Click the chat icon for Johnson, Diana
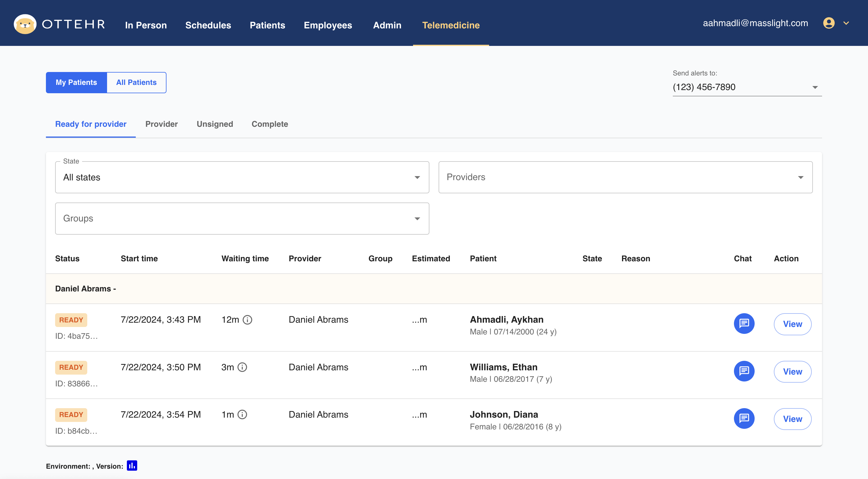Viewport: 868px width, 479px height. [743, 419]
